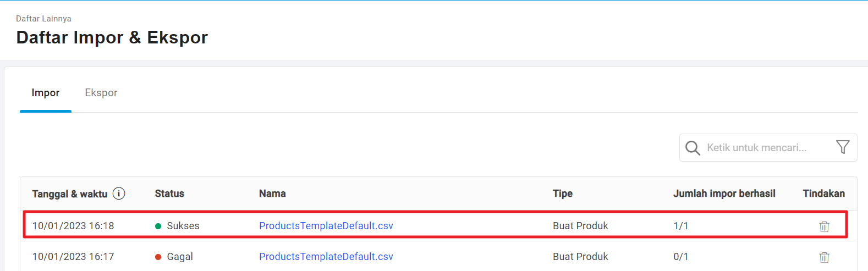Delete the 16:17 failed import with trash icon
The image size is (868, 271).
[824, 257]
